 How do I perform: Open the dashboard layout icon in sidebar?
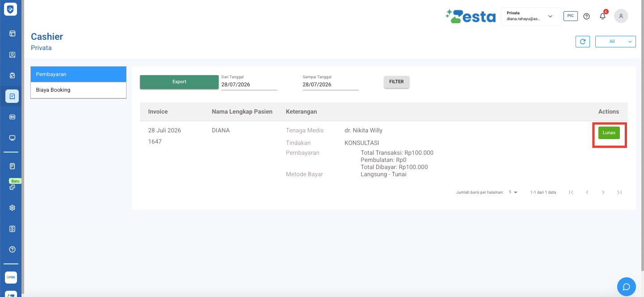(13, 33)
